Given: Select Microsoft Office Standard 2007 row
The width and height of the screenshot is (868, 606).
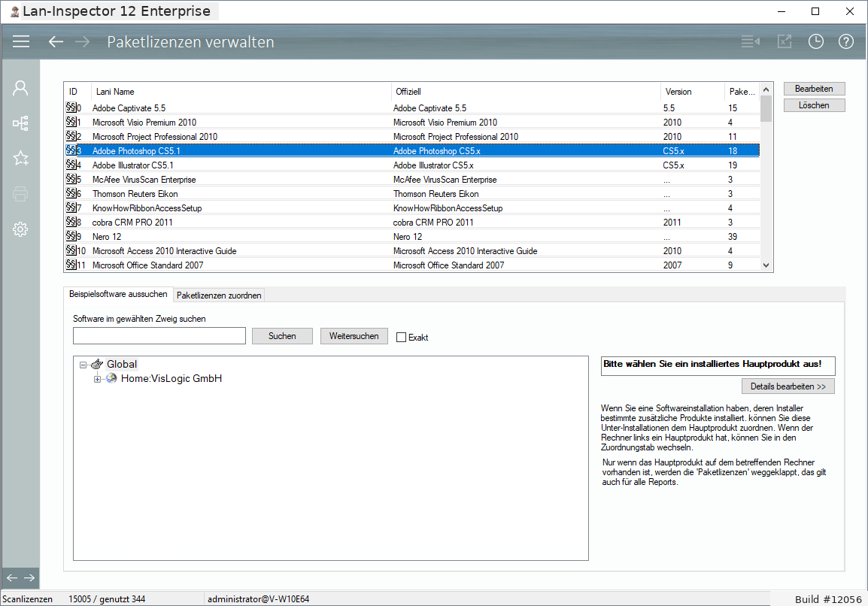Looking at the screenshot, I should point(412,265).
